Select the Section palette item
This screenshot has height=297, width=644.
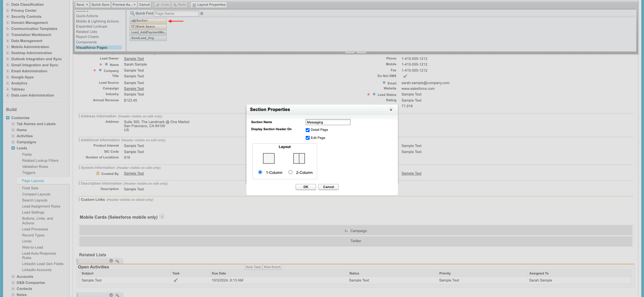click(x=148, y=21)
